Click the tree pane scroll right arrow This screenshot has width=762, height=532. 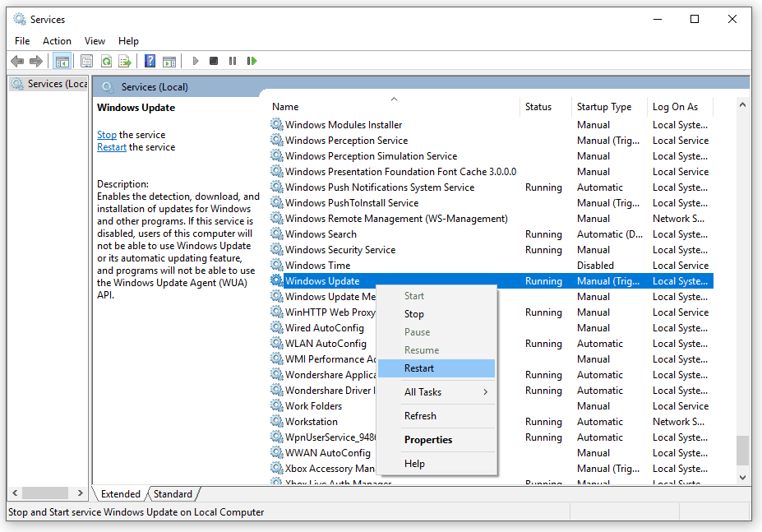(x=81, y=493)
